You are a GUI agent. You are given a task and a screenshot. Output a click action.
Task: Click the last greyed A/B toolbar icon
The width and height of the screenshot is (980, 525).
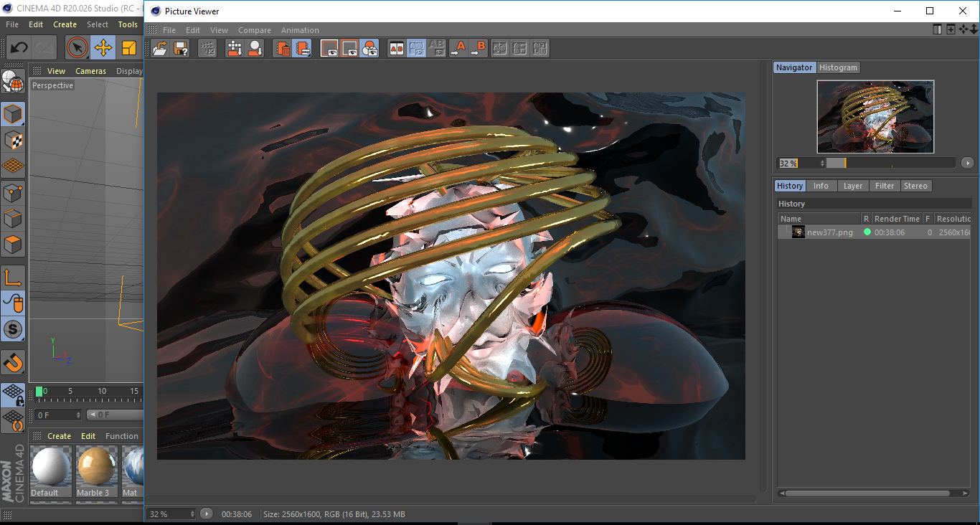[540, 48]
